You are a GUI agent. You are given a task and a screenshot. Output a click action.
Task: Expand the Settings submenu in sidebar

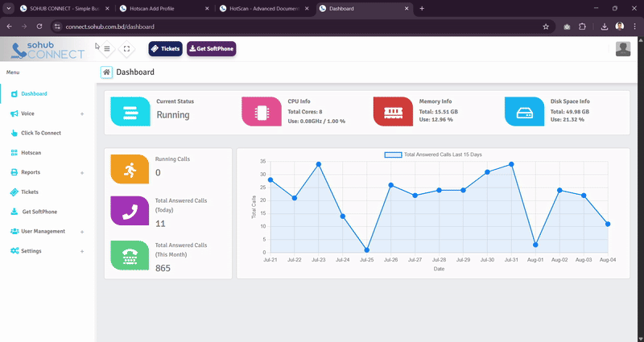(82, 251)
